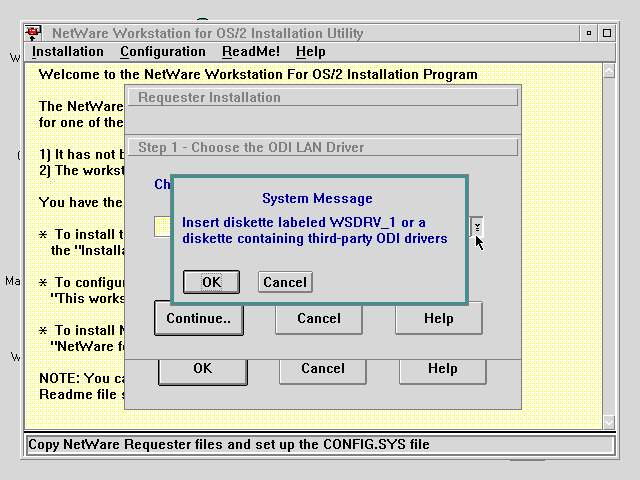Confirm System Message with OK
This screenshot has height=480, width=640.
pyautogui.click(x=211, y=282)
